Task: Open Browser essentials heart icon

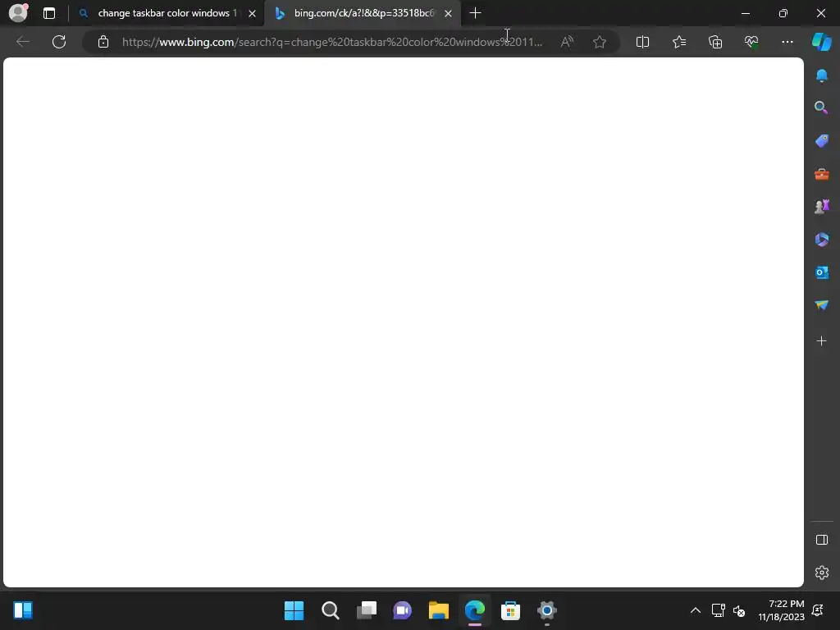Action: 751,42
